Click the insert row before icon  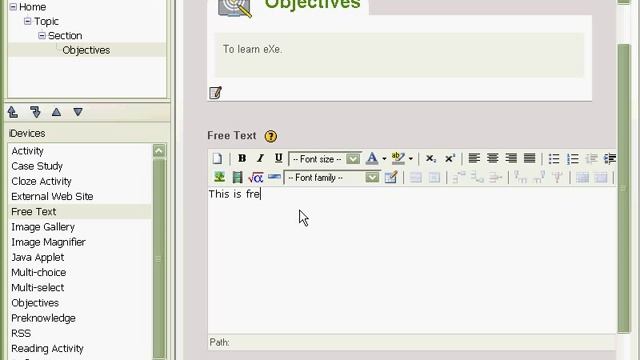pos(458,177)
